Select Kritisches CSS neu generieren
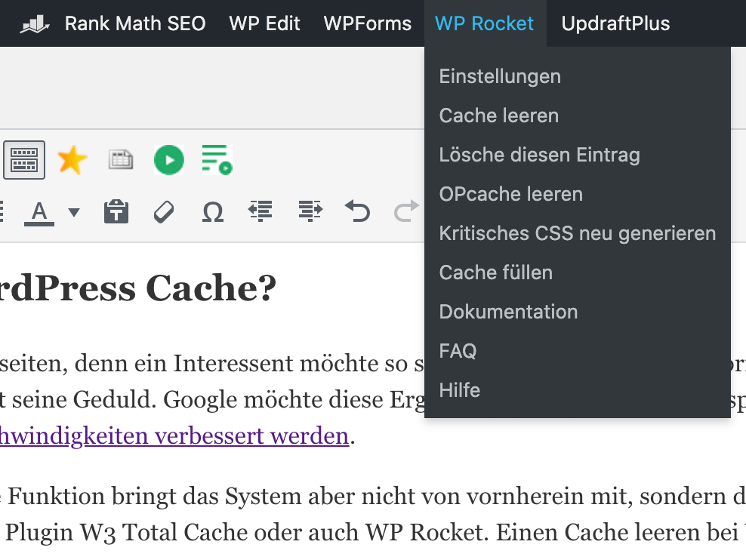This screenshot has height=560, width=746. pyautogui.click(x=577, y=233)
